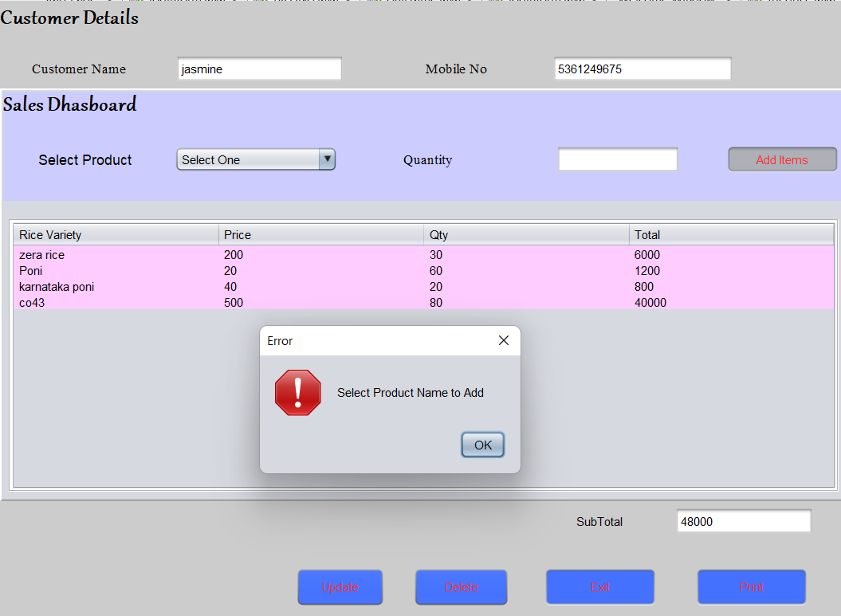
Task: Click inside the Quantity input field
Action: (x=618, y=159)
